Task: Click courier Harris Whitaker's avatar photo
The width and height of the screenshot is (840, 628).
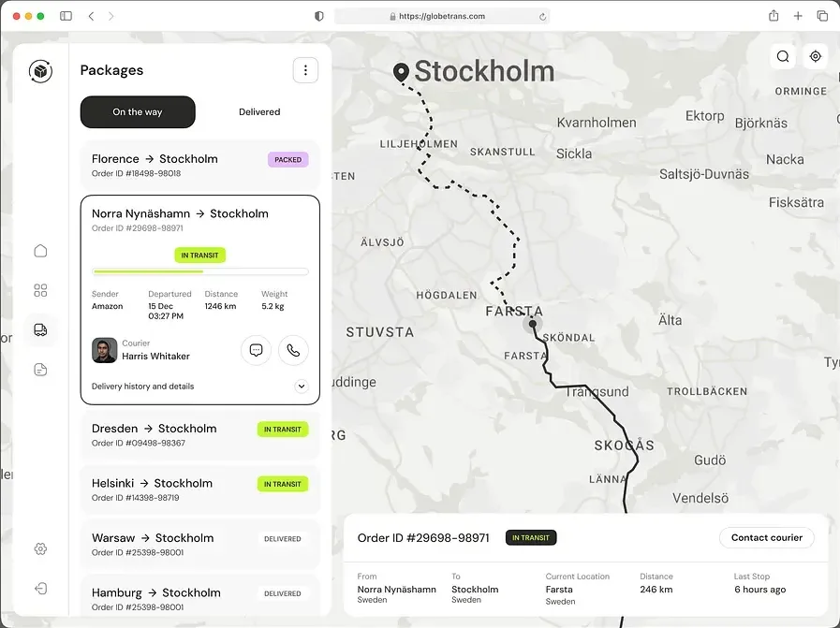Action: [x=105, y=350]
